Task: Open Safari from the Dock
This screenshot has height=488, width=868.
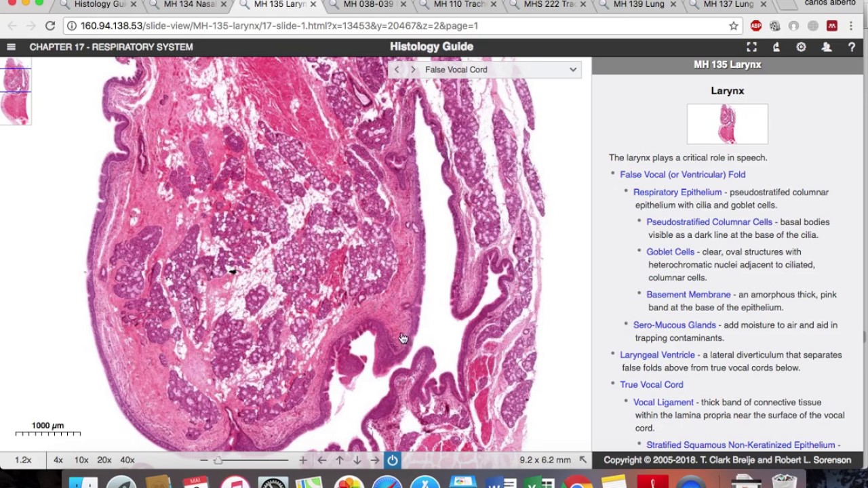Action: [x=389, y=483]
